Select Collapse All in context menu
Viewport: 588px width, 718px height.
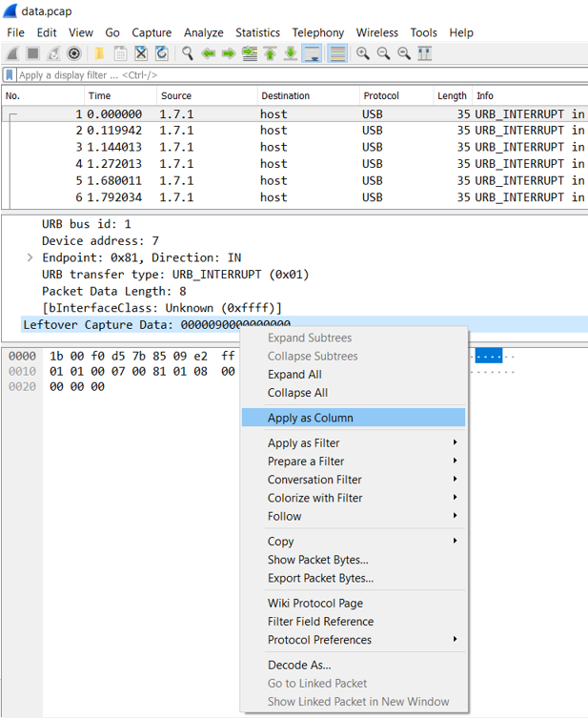pos(354,393)
